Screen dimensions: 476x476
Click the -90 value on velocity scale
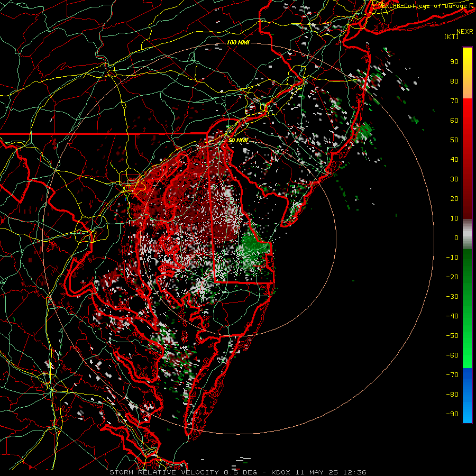point(452,414)
